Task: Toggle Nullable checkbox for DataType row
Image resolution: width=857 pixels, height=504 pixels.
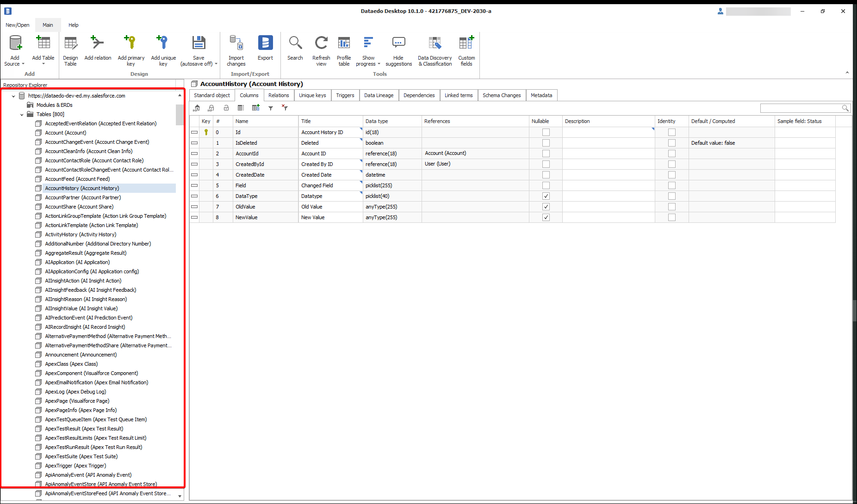Action: [546, 196]
